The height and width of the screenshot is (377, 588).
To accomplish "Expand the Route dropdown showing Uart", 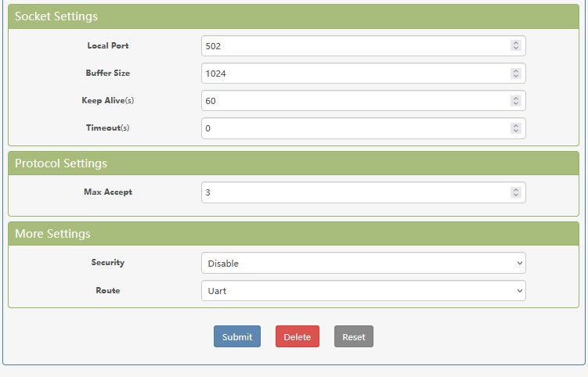I will point(363,291).
